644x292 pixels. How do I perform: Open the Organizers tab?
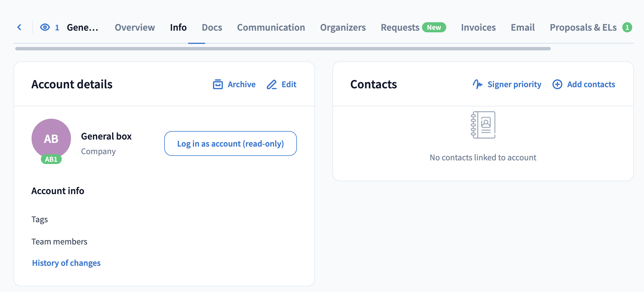click(x=343, y=28)
